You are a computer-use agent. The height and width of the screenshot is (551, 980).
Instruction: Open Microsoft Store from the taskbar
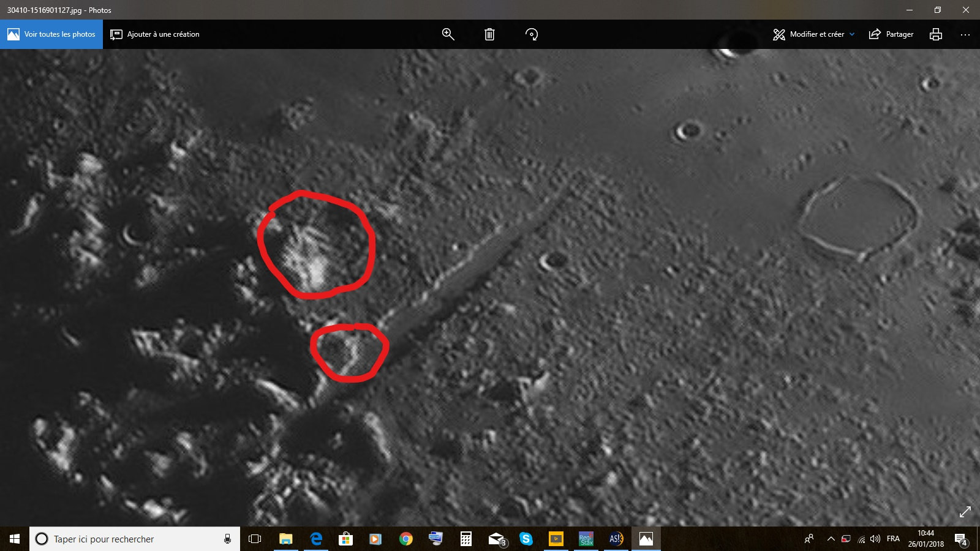346,539
